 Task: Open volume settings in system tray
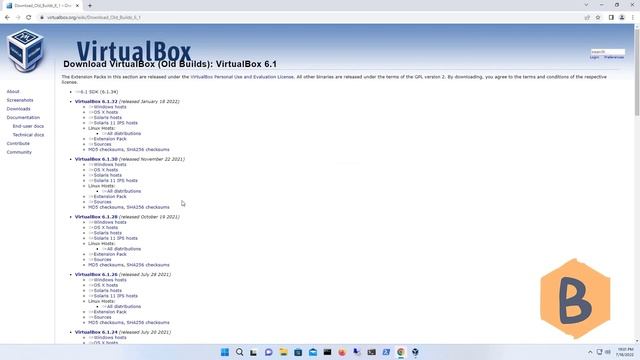(608, 352)
